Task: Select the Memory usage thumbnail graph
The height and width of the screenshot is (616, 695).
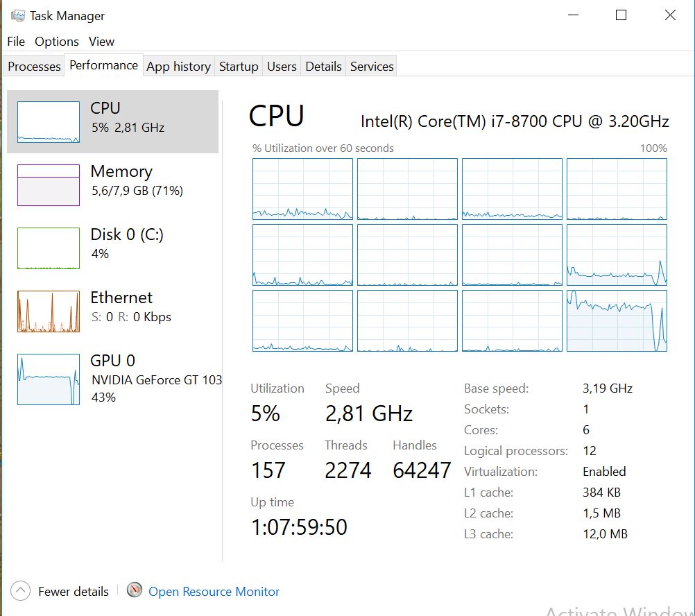Action: pyautogui.click(x=49, y=185)
